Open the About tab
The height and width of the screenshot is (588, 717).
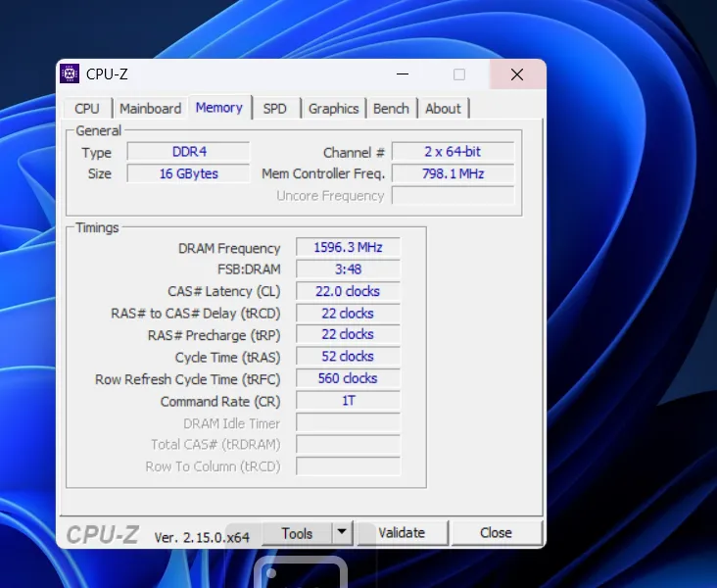[443, 109]
